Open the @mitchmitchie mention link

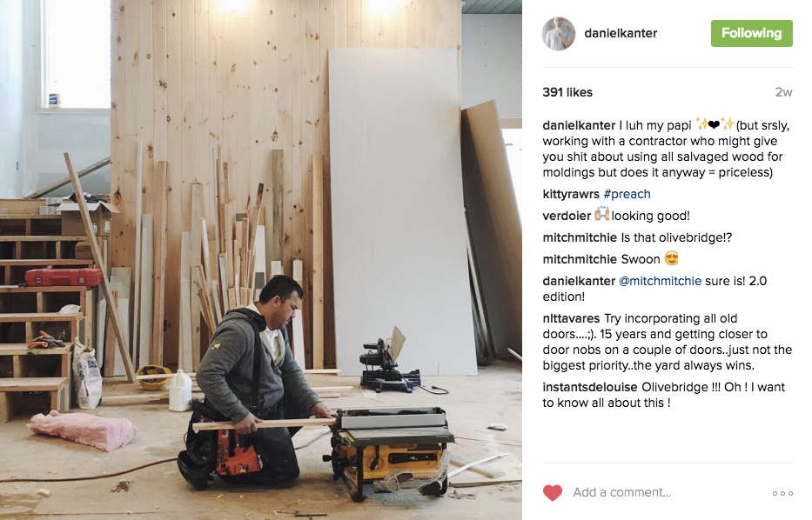tap(661, 281)
